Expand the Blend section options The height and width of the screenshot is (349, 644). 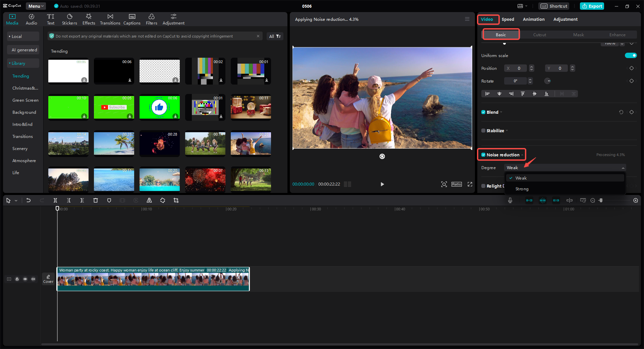[501, 112]
